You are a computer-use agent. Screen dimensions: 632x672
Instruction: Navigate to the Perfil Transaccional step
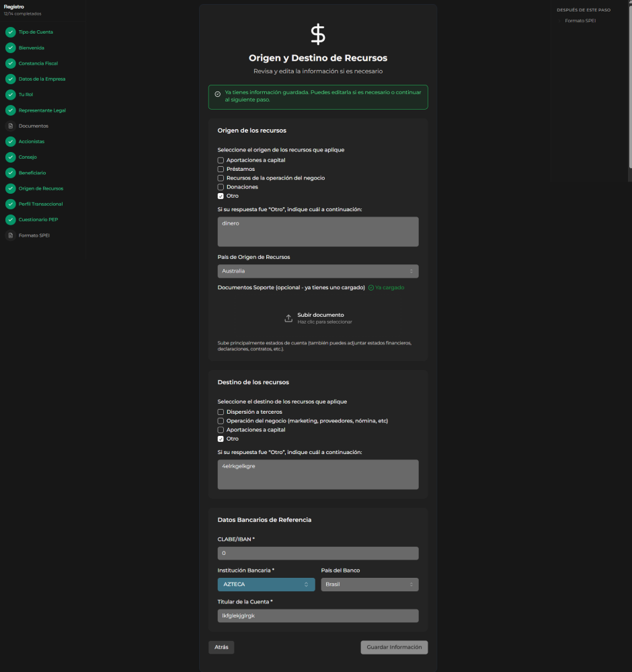(x=41, y=204)
